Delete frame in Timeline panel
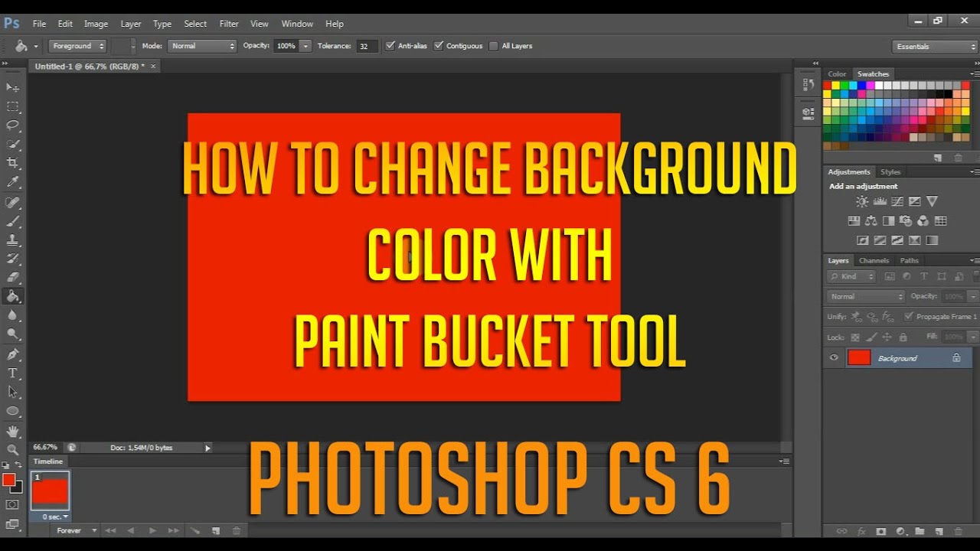Screen dimensions: 980x551 pyautogui.click(x=237, y=530)
